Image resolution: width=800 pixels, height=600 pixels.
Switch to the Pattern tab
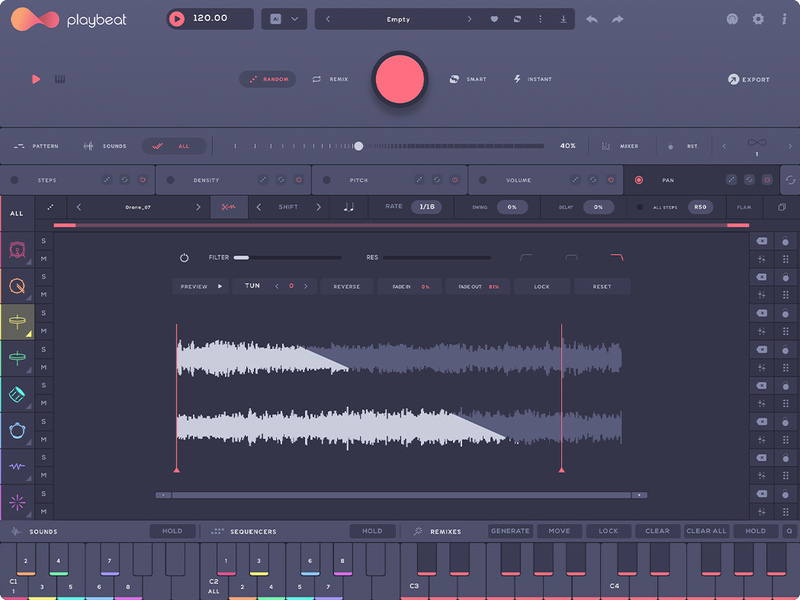pyautogui.click(x=36, y=146)
